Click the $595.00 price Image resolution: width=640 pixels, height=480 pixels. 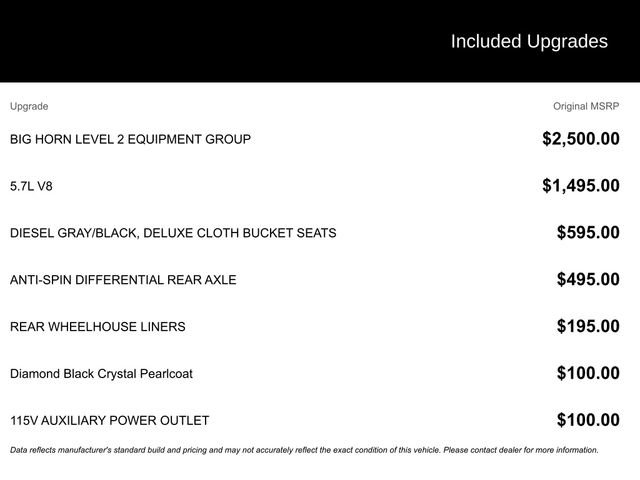(588, 232)
